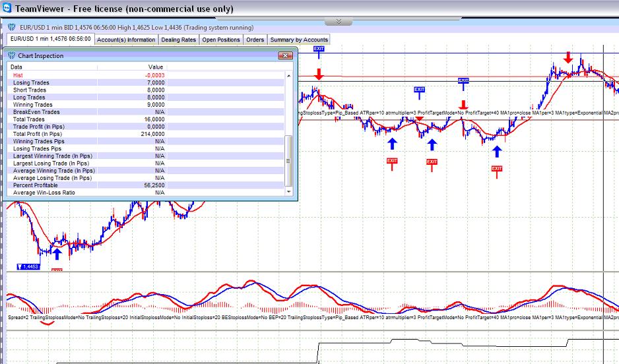The height and width of the screenshot is (364, 619).
Task: Sort by the Data column header
Action: click(x=66, y=67)
